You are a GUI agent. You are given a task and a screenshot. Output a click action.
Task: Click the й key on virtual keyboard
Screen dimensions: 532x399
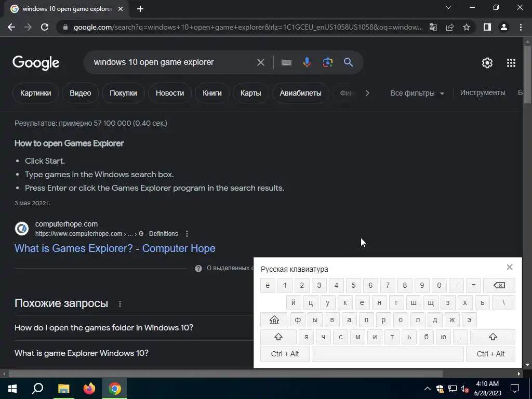point(294,303)
